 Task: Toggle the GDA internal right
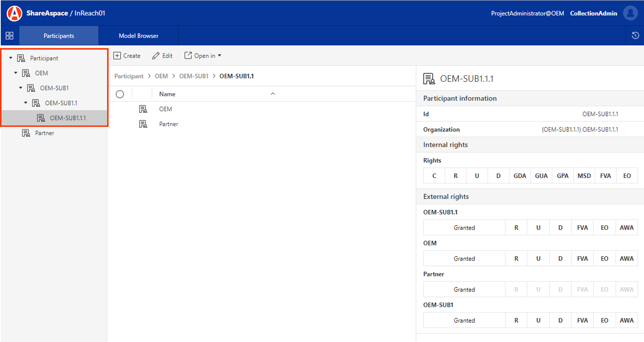click(x=520, y=176)
